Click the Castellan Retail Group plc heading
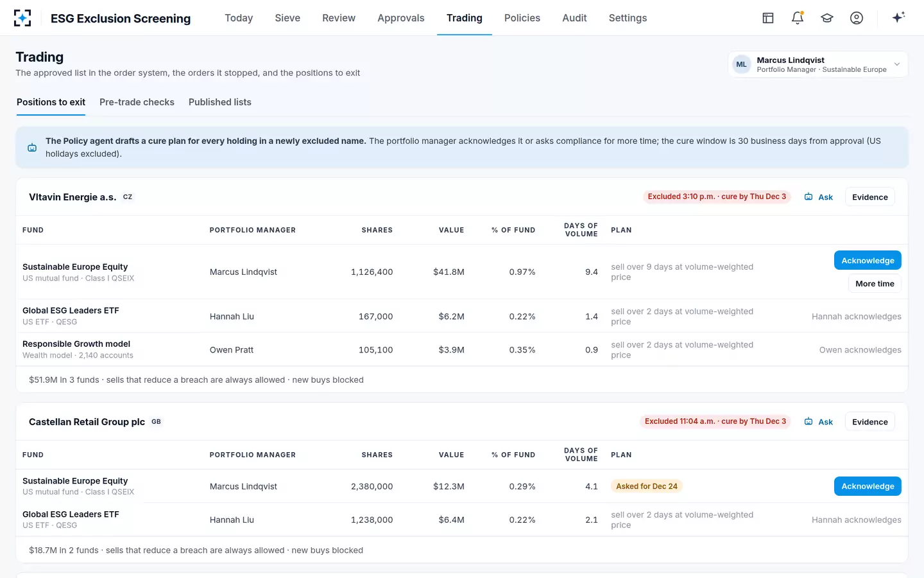The image size is (924, 578). coord(87,422)
